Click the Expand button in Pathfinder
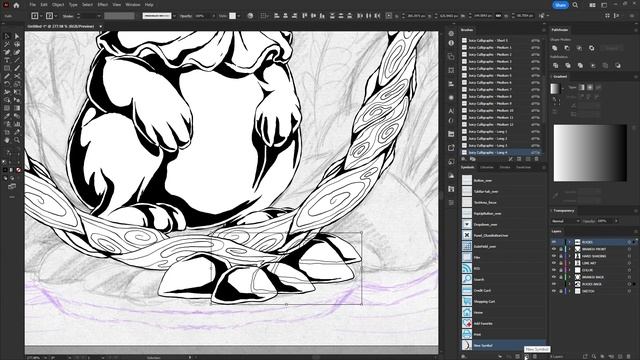 [x=611, y=48]
